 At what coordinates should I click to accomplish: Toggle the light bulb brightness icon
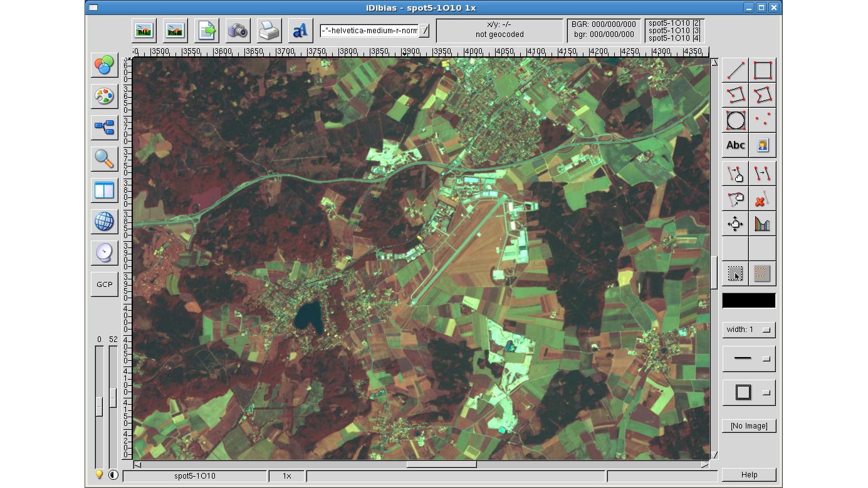[x=99, y=475]
